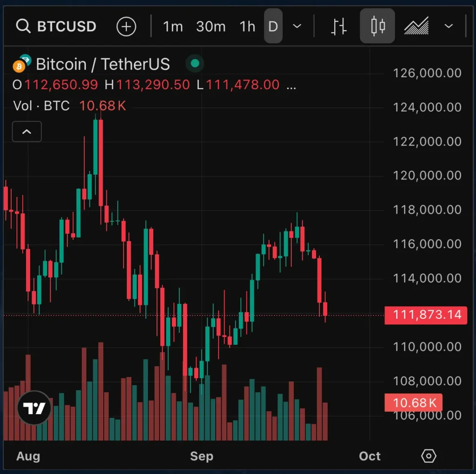The width and height of the screenshot is (476, 474).
Task: Click the 111,873.14 current price label
Action: tap(426, 315)
